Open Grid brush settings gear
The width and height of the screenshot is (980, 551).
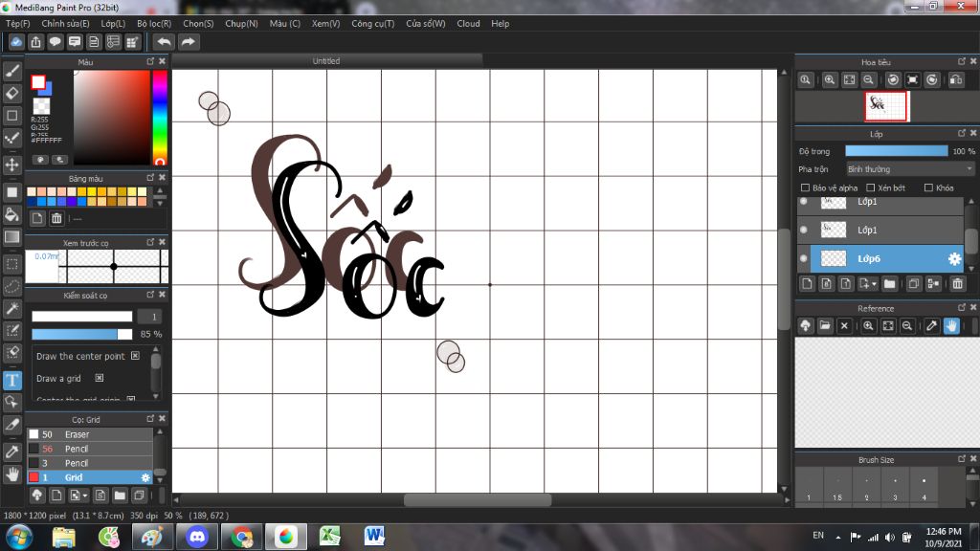coord(145,478)
